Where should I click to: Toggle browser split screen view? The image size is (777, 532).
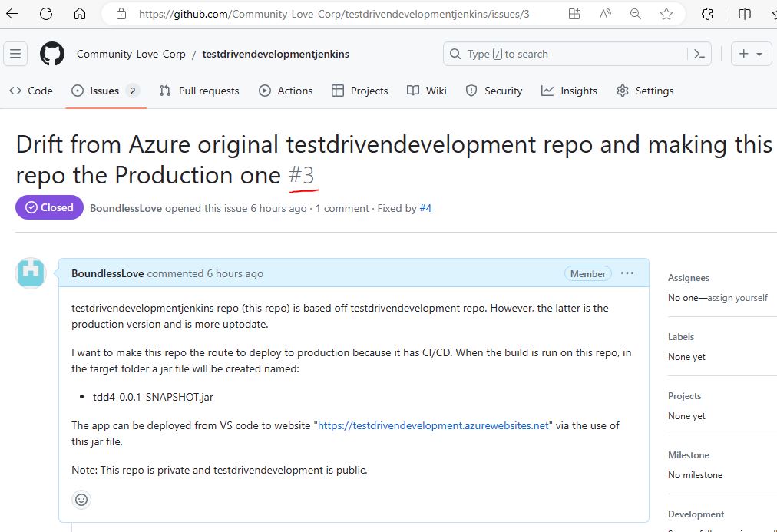pos(744,14)
